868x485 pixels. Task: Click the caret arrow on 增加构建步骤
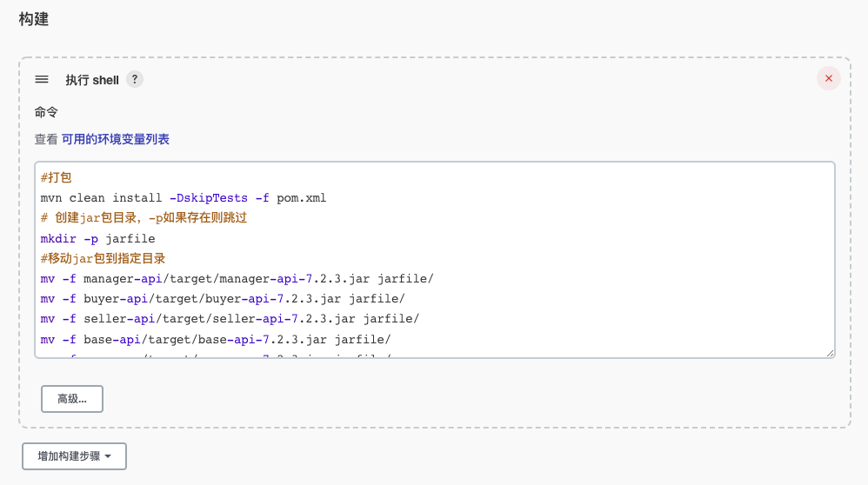point(108,456)
